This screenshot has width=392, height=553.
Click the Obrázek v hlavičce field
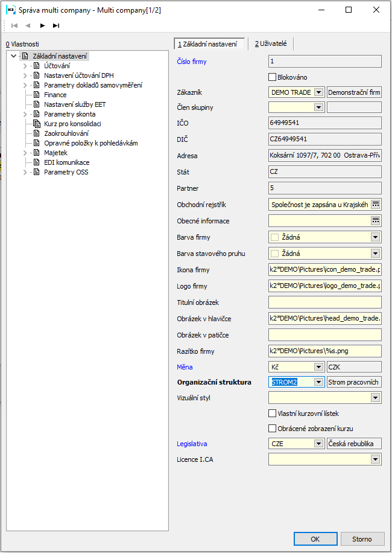[324, 319]
